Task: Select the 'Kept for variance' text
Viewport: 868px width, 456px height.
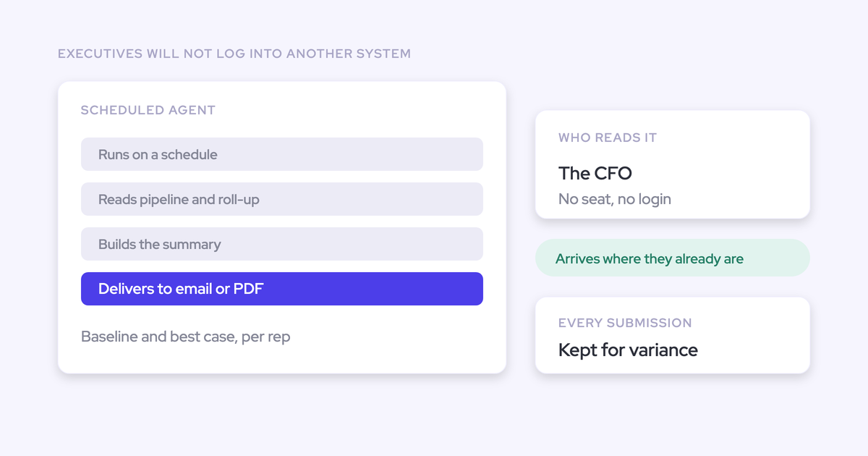Action: coord(628,350)
